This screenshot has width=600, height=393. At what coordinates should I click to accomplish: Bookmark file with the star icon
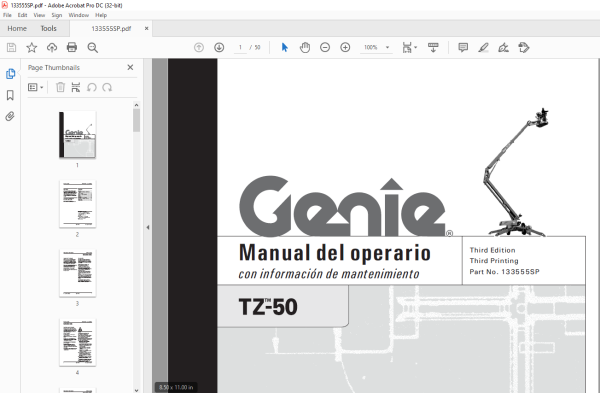[31, 47]
